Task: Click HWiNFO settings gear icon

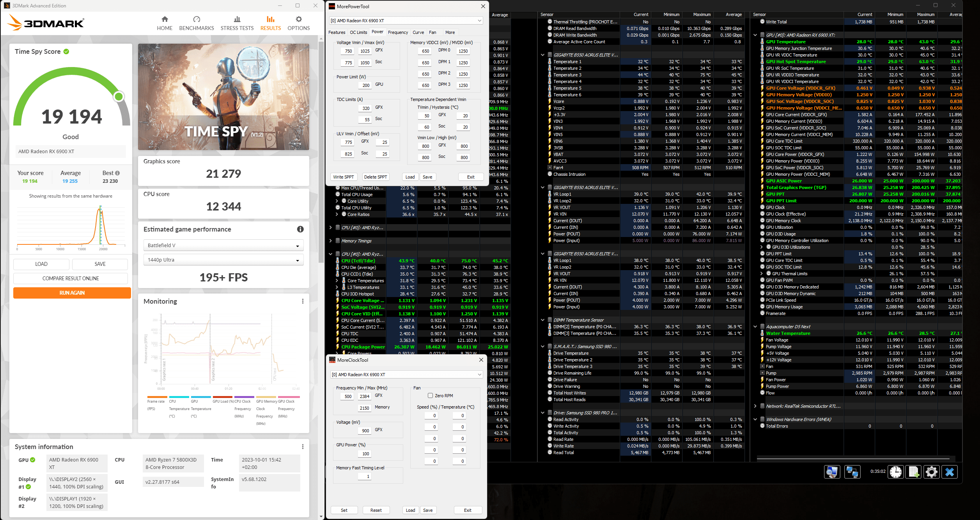Action: pyautogui.click(x=931, y=472)
